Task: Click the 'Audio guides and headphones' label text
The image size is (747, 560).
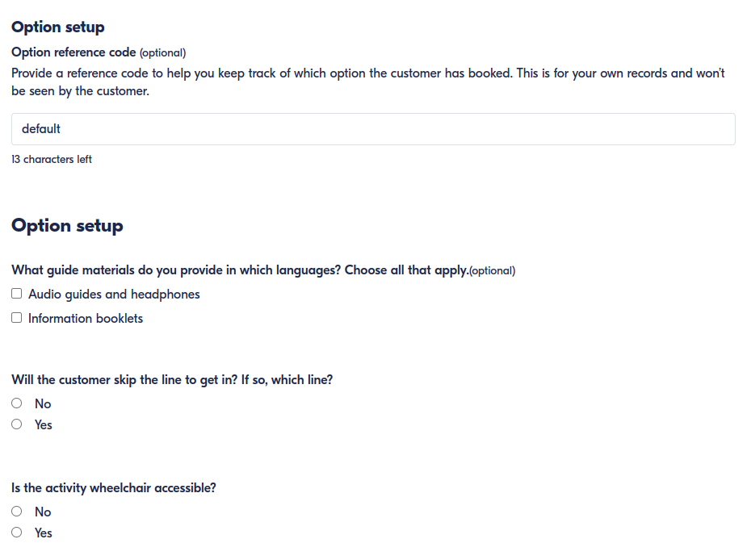Action: (114, 295)
